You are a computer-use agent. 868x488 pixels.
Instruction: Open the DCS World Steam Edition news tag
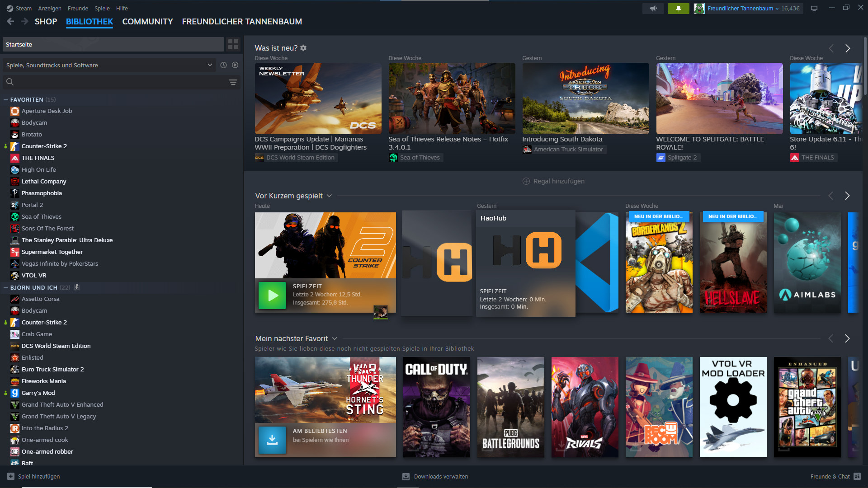(x=296, y=158)
